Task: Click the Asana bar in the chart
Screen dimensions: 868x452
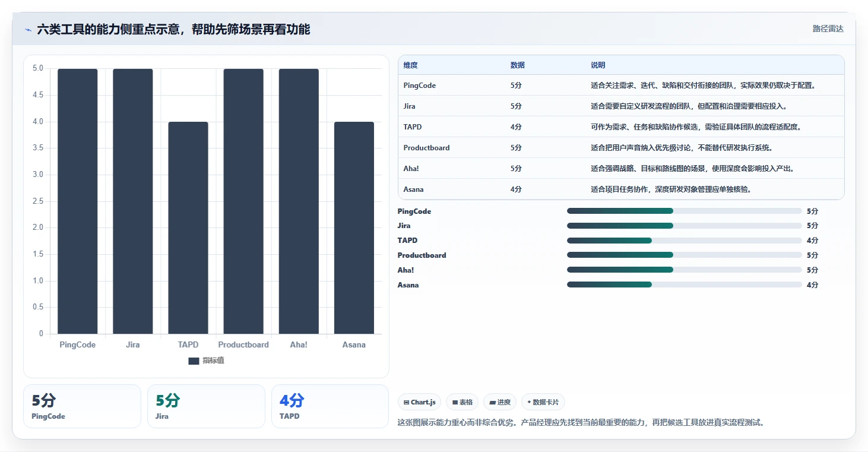Action: pos(354,228)
